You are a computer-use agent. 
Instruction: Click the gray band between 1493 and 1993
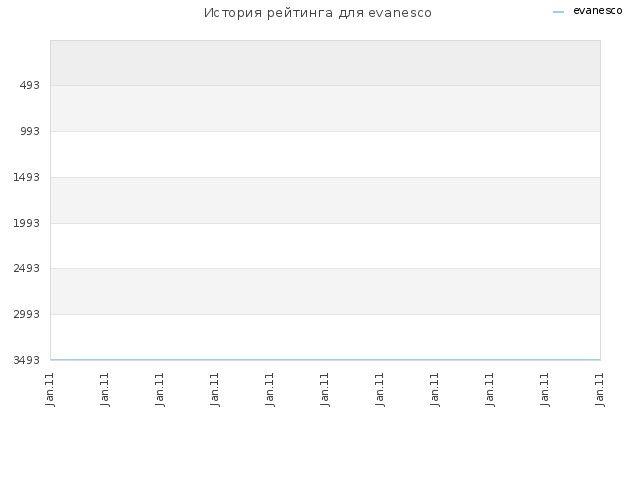pyautogui.click(x=325, y=200)
